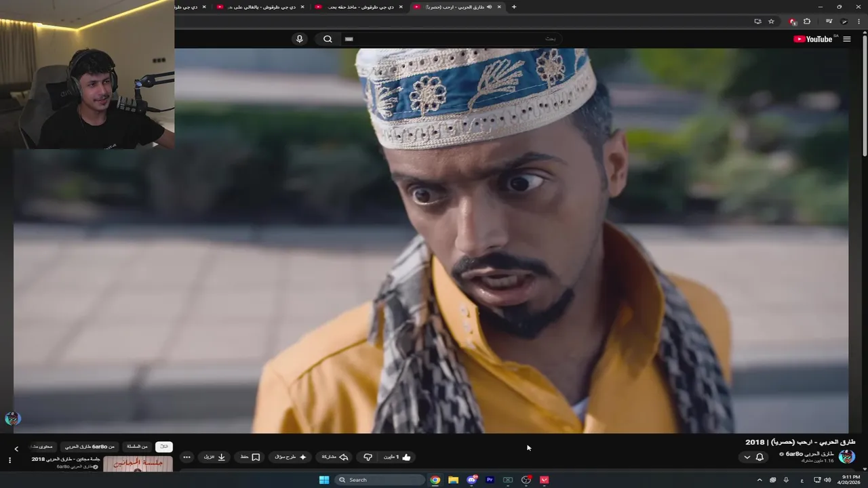Viewport: 868px width, 488px height.
Task: Open the media control toolbar icon
Action: pyautogui.click(x=829, y=22)
